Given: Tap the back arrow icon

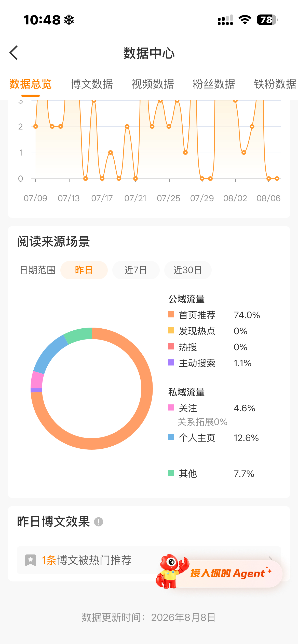Looking at the screenshot, I should click(13, 53).
